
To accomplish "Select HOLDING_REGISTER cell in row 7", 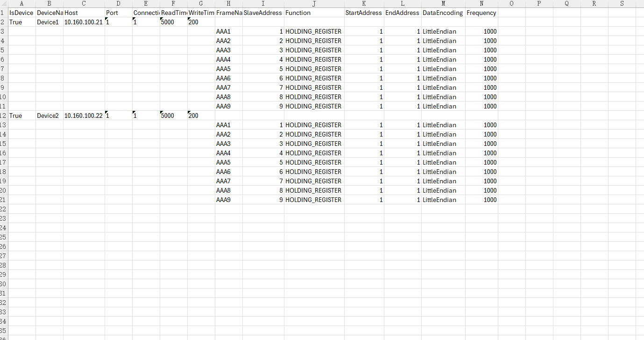I will tap(313, 69).
